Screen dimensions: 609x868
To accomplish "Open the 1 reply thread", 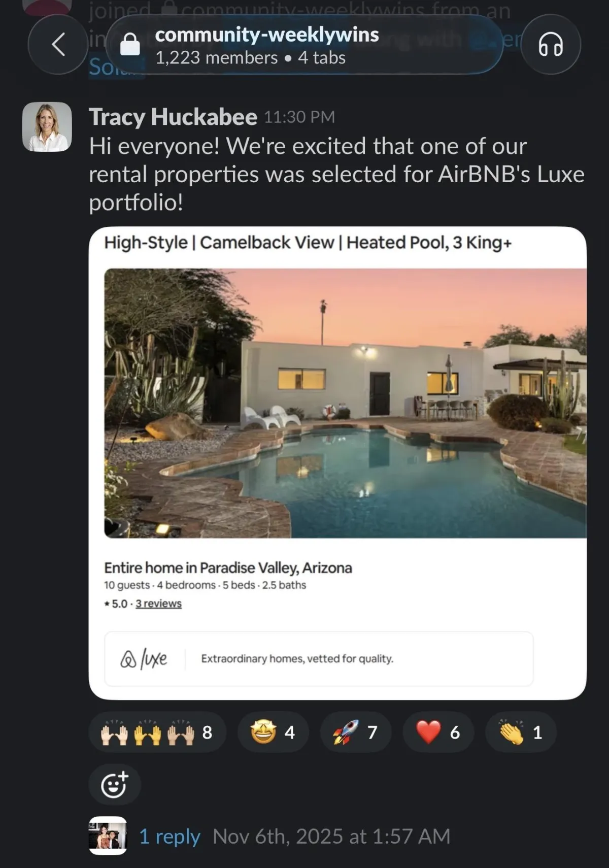I will [x=170, y=836].
